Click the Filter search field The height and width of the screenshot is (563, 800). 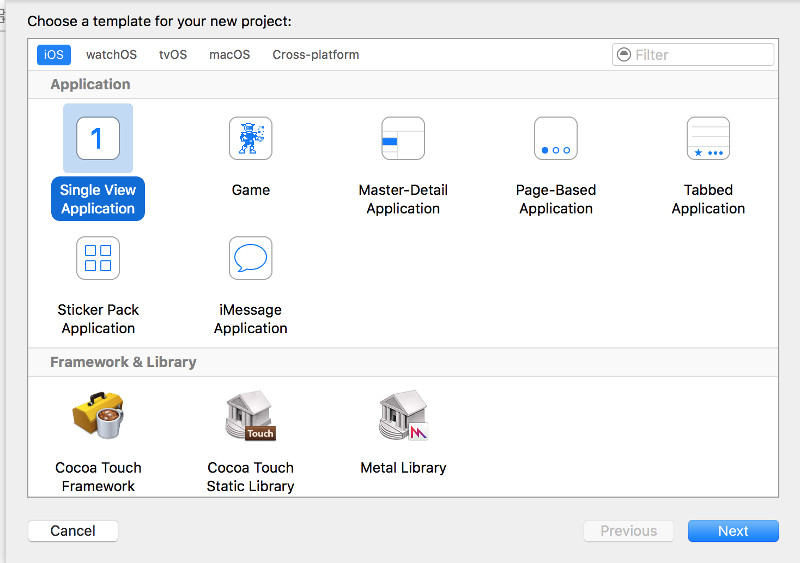tap(702, 55)
